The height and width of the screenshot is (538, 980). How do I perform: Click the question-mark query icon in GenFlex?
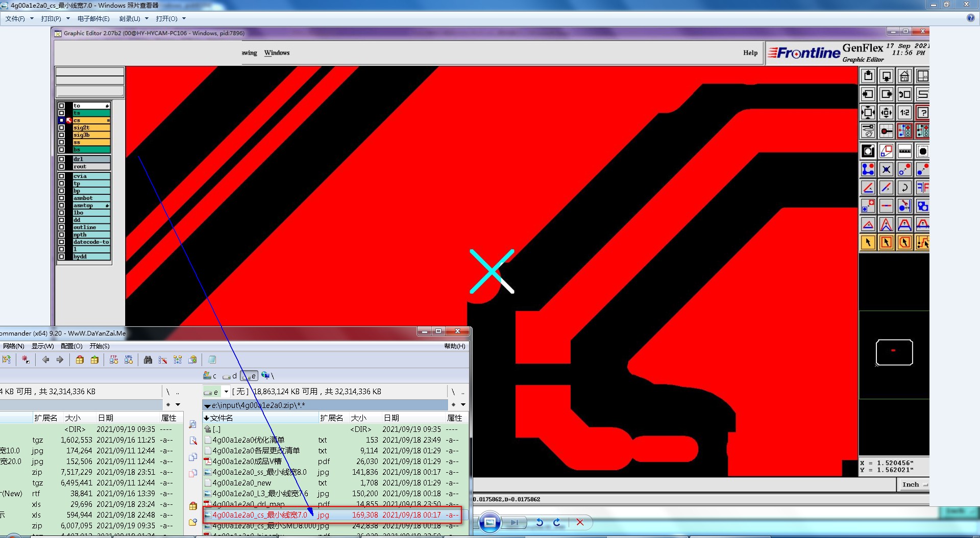pyautogui.click(x=922, y=113)
